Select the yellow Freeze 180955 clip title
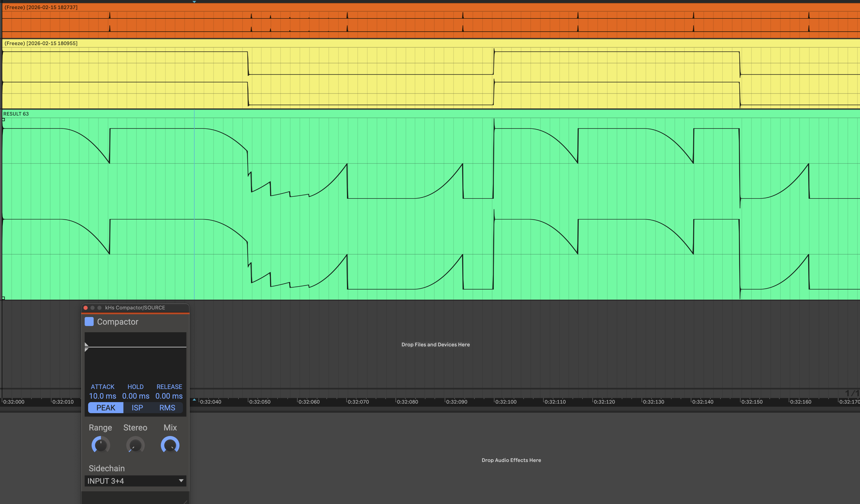 [41, 43]
